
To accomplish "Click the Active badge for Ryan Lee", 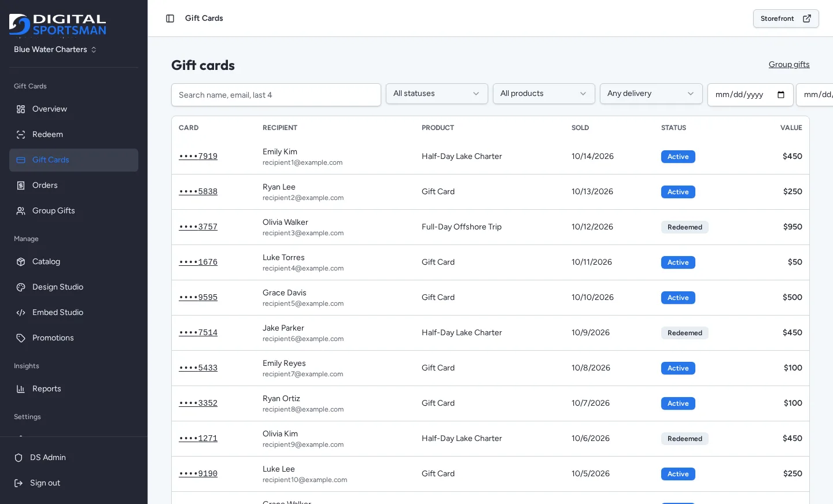I will click(678, 192).
